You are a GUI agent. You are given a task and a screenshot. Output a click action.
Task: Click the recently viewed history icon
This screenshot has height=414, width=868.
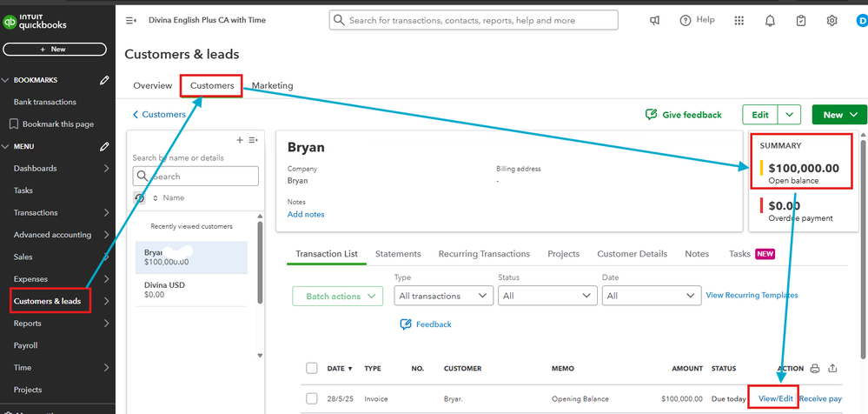pos(139,198)
